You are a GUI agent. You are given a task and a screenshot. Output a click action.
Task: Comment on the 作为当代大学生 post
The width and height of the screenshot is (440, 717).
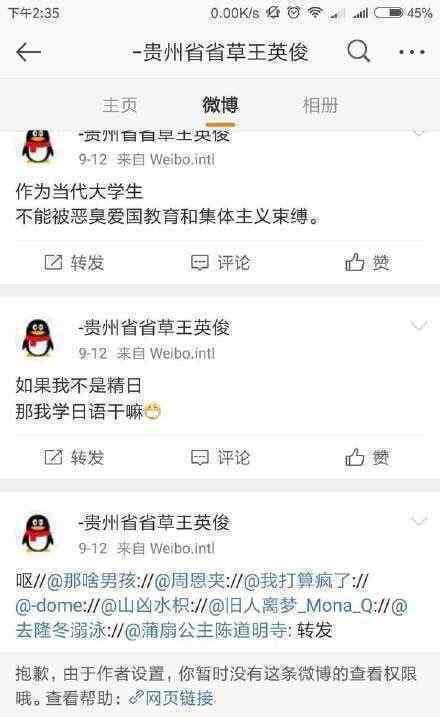pos(220,262)
